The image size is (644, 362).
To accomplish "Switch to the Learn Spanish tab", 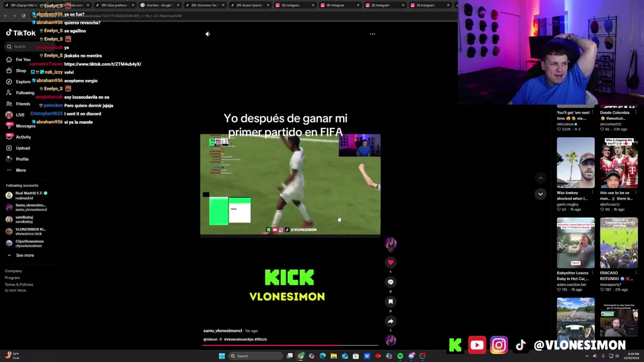I will point(249,5).
